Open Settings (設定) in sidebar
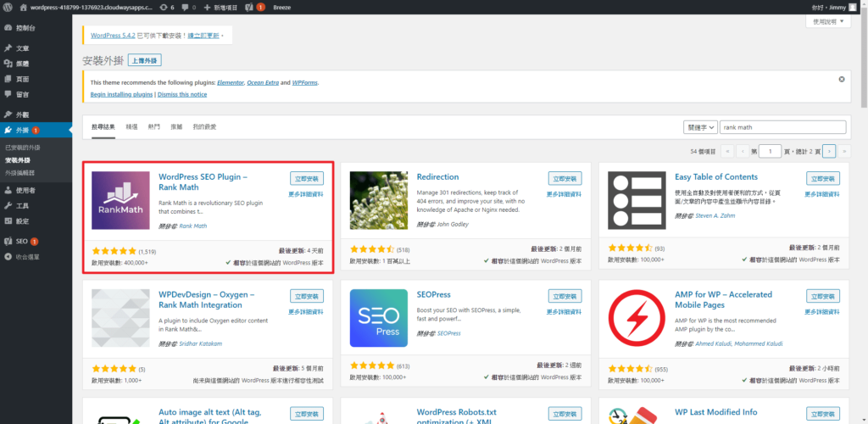This screenshot has width=868, height=424. click(36, 221)
